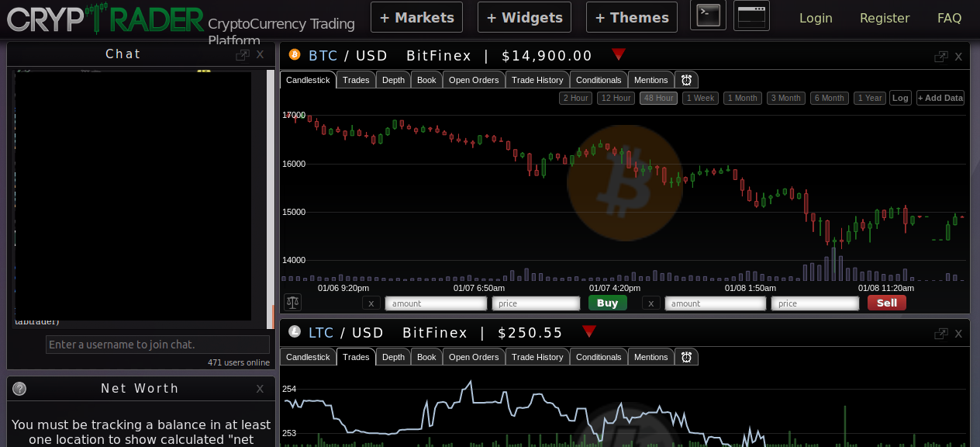980x447 pixels.
Task: Show Open Orders in BTC panel
Action: [474, 80]
